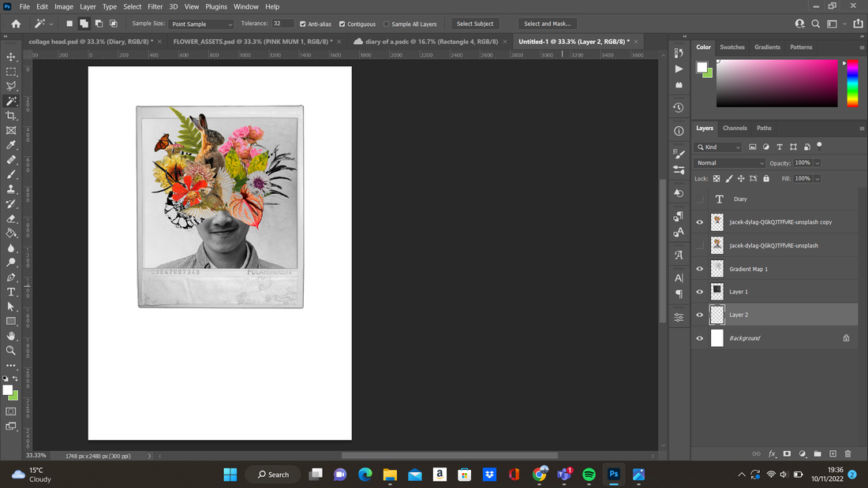
Task: Select the Rectangle shape tool
Action: tap(11, 322)
